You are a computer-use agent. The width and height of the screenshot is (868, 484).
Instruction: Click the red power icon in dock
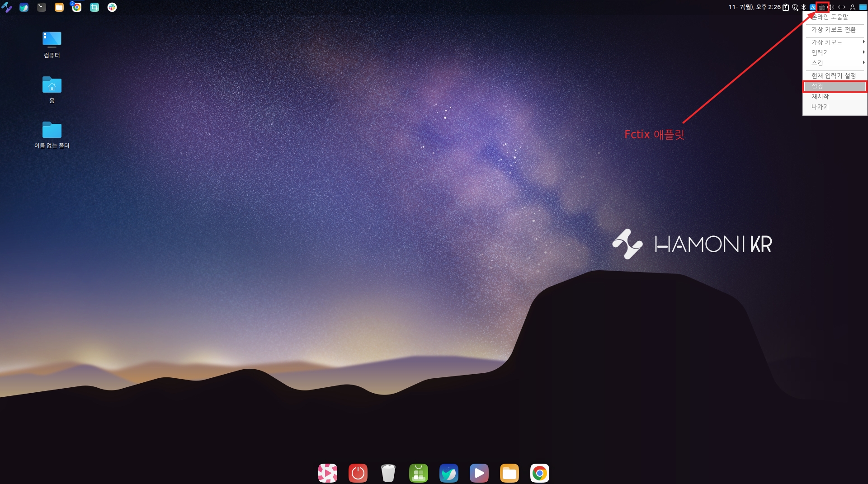coord(358,473)
